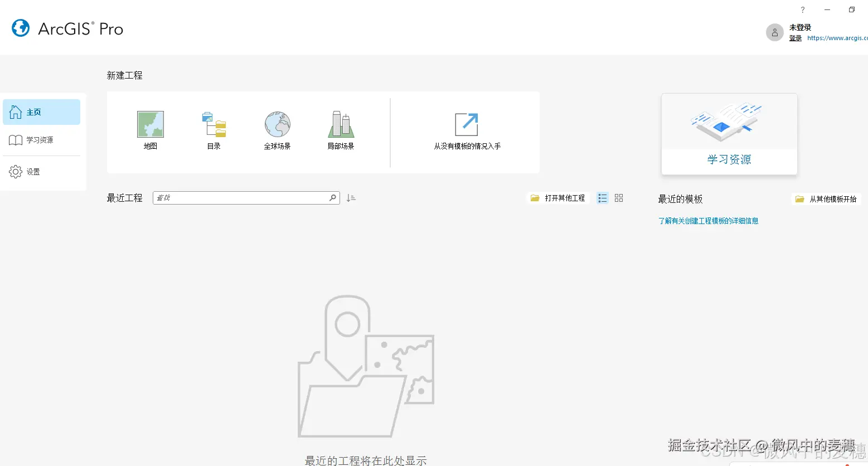Open 学习资源 in the left sidebar

click(42, 140)
